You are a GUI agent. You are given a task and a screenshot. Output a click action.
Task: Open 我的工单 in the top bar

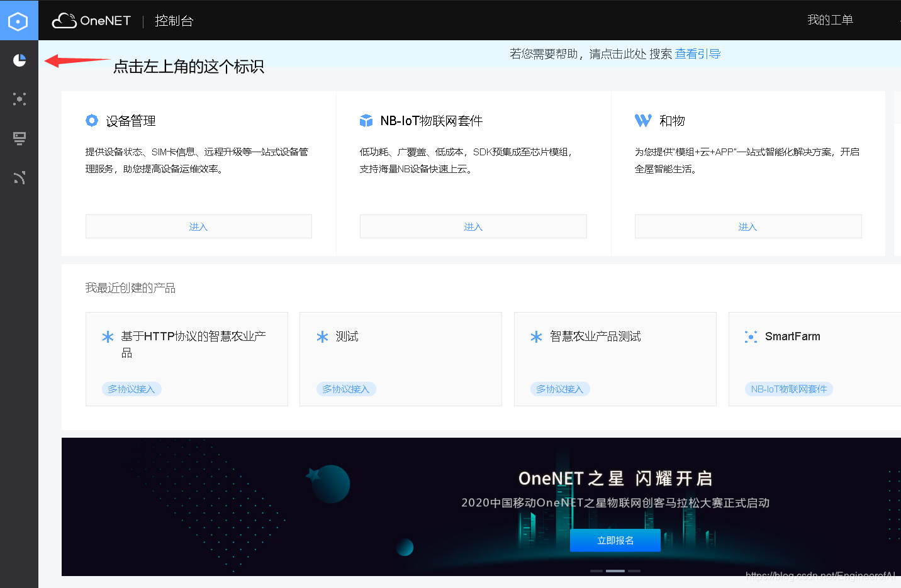830,19
